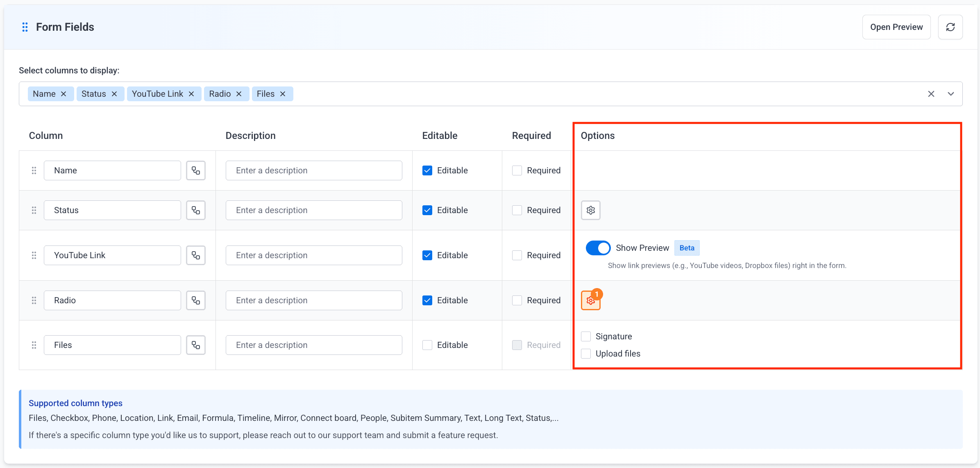The image size is (980, 468).
Task: Click the Form Fields drag handle dots icon
Action: pyautogui.click(x=25, y=27)
